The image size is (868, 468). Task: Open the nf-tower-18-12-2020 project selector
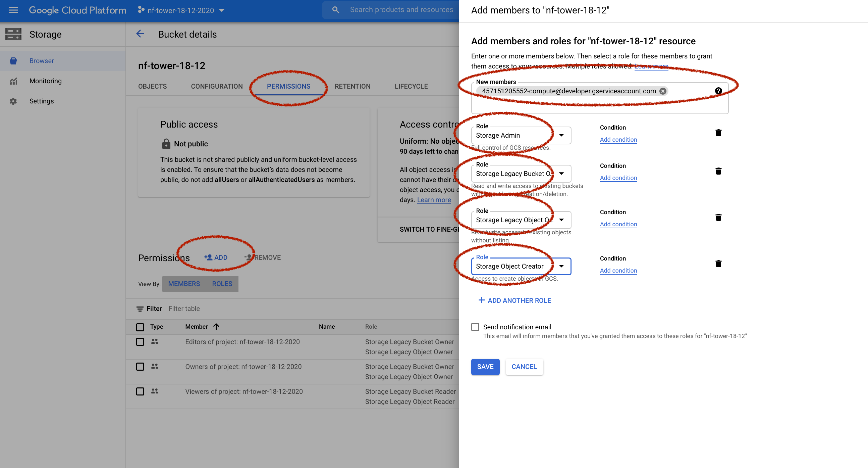[181, 10]
